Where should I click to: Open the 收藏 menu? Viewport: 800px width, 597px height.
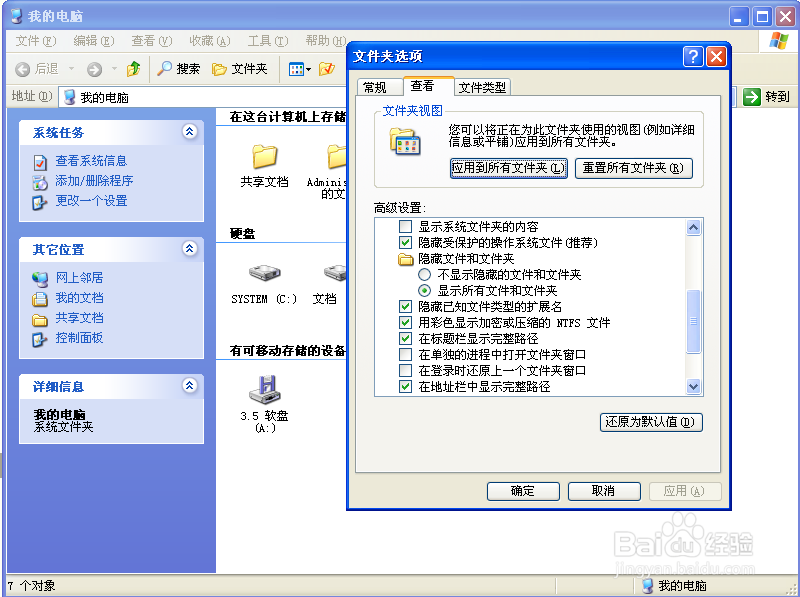click(x=210, y=40)
